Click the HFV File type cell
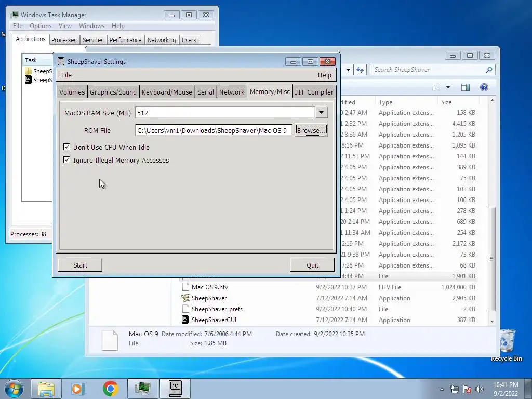The width and height of the screenshot is (532, 399). tap(390, 287)
